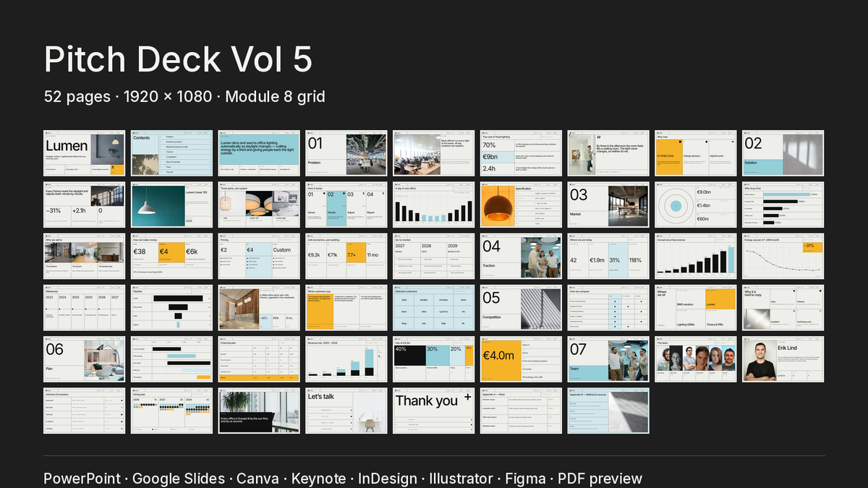Open the 'Where we sit' positioning slide
This screenshot has width=868, height=488.
[x=696, y=307]
